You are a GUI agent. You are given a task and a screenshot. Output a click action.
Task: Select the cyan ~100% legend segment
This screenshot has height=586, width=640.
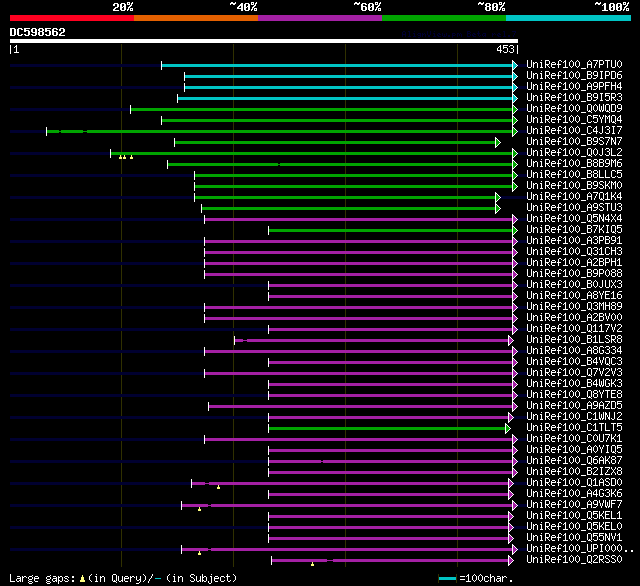(x=568, y=18)
